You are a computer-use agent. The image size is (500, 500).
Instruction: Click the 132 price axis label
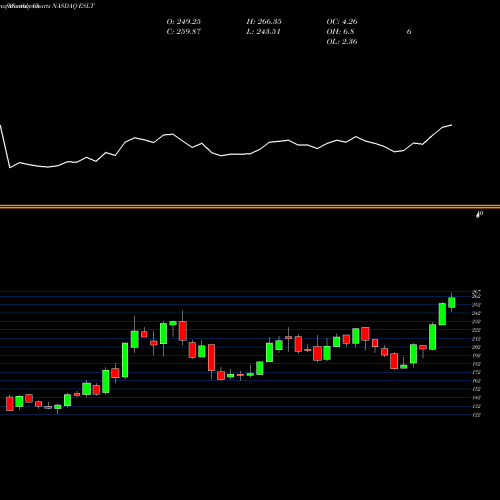pos(476,406)
